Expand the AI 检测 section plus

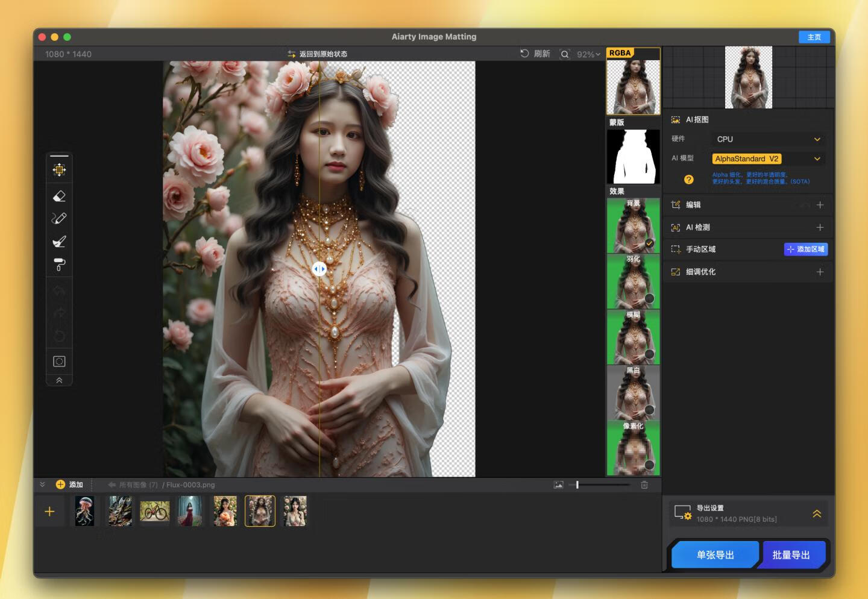click(820, 227)
